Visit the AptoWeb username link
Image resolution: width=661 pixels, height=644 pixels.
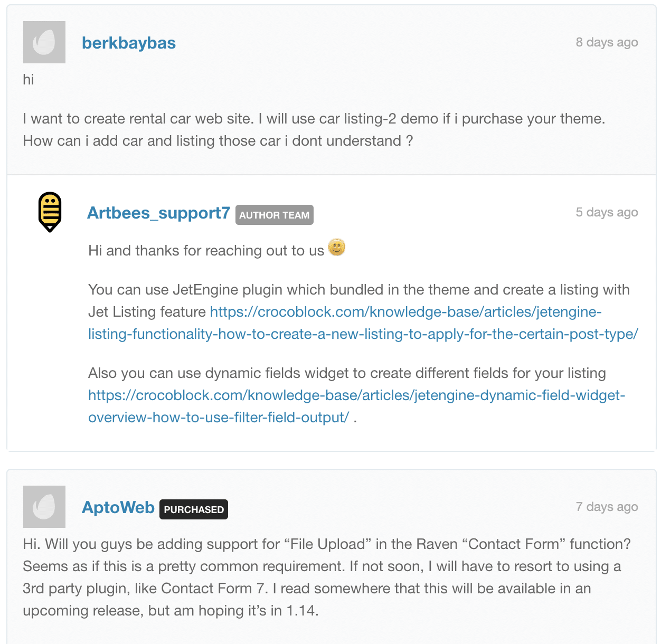tap(118, 507)
